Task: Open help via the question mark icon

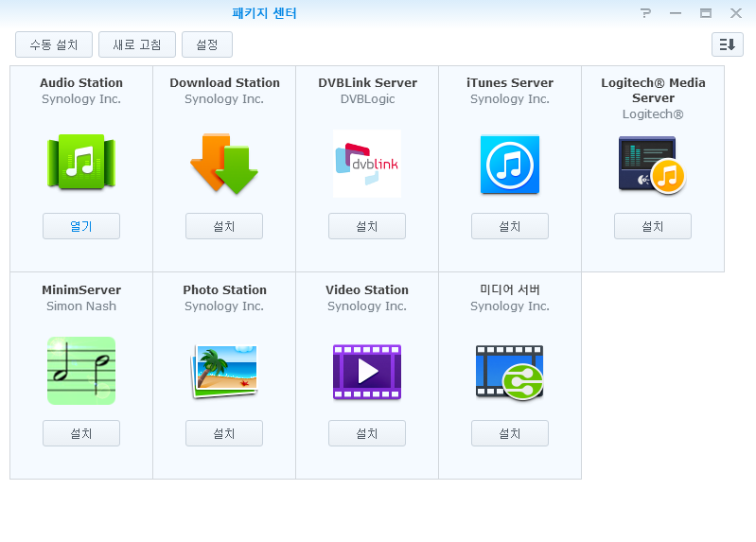Action: (645, 13)
